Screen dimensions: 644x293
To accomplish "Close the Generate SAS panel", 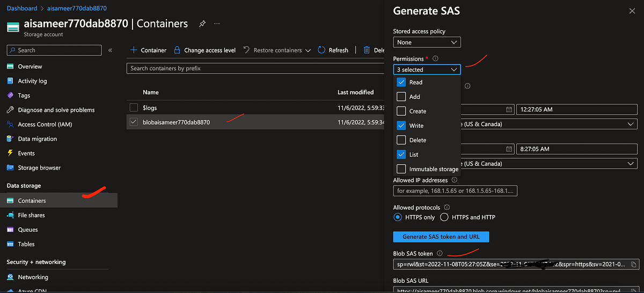I will coord(632,11).
